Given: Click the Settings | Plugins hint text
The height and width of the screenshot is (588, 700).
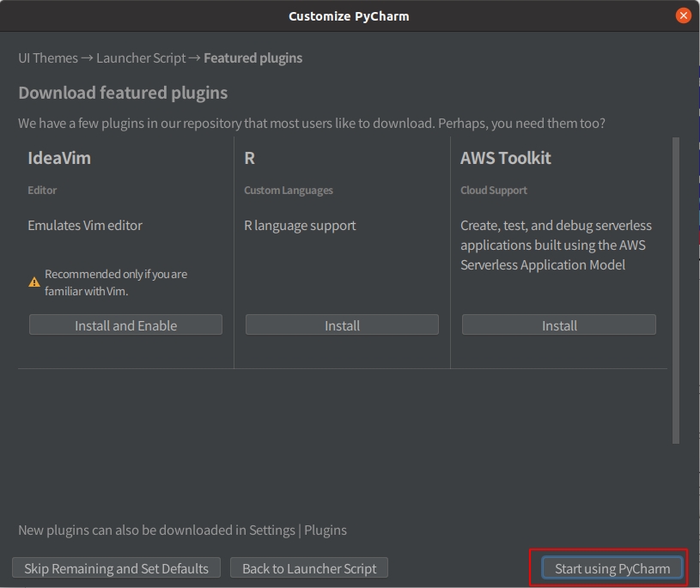Looking at the screenshot, I should [x=182, y=530].
